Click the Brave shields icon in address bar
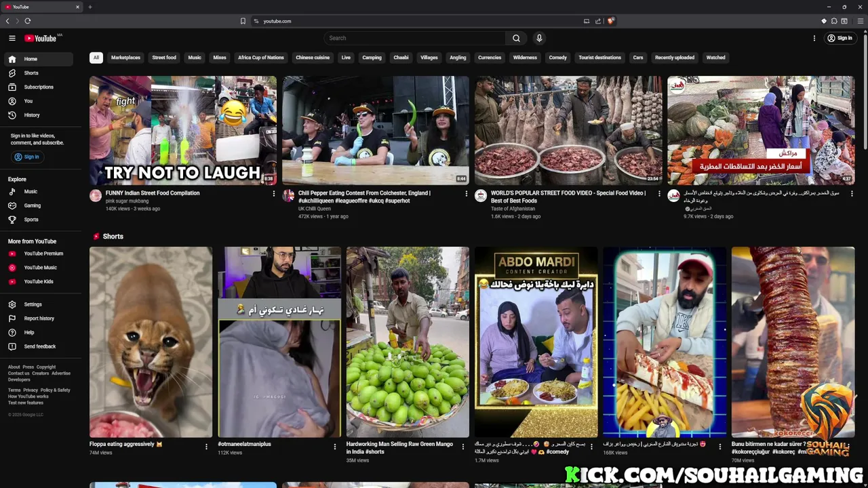The height and width of the screenshot is (488, 868). pos(610,21)
